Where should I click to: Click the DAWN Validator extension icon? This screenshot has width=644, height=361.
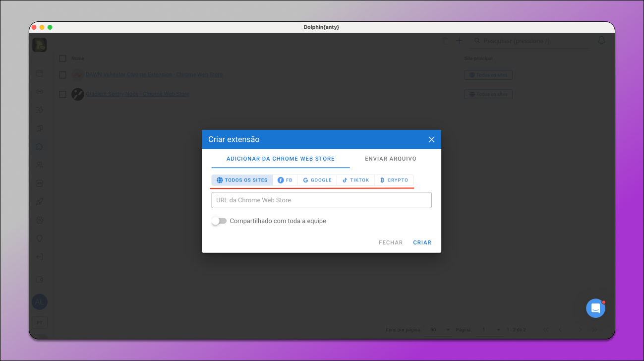click(78, 75)
